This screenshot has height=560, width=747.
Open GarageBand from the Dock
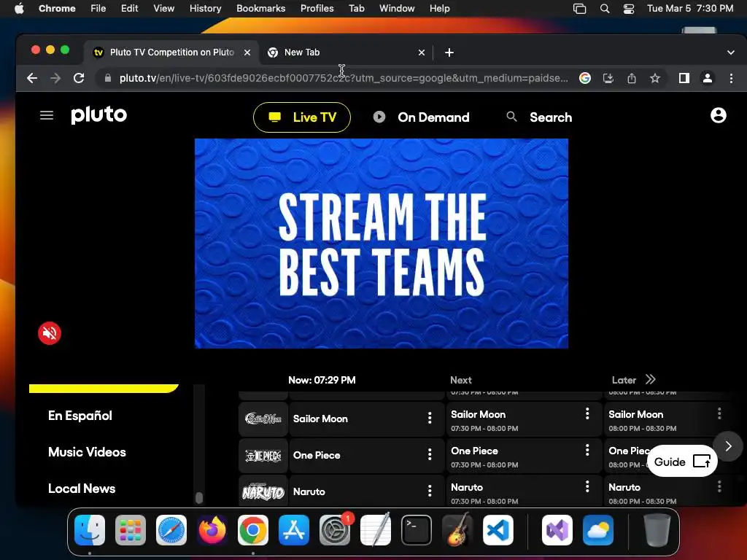[457, 530]
